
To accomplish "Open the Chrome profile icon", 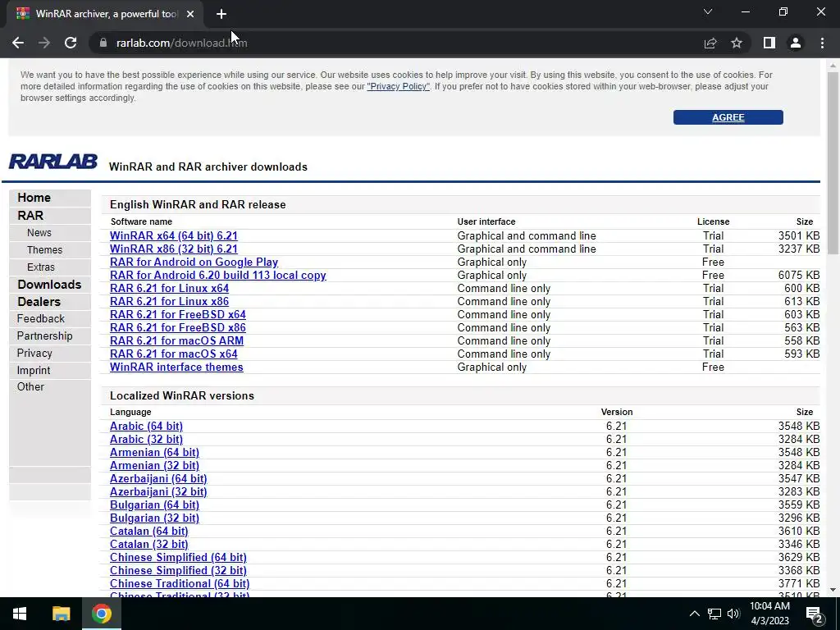I will [796, 43].
